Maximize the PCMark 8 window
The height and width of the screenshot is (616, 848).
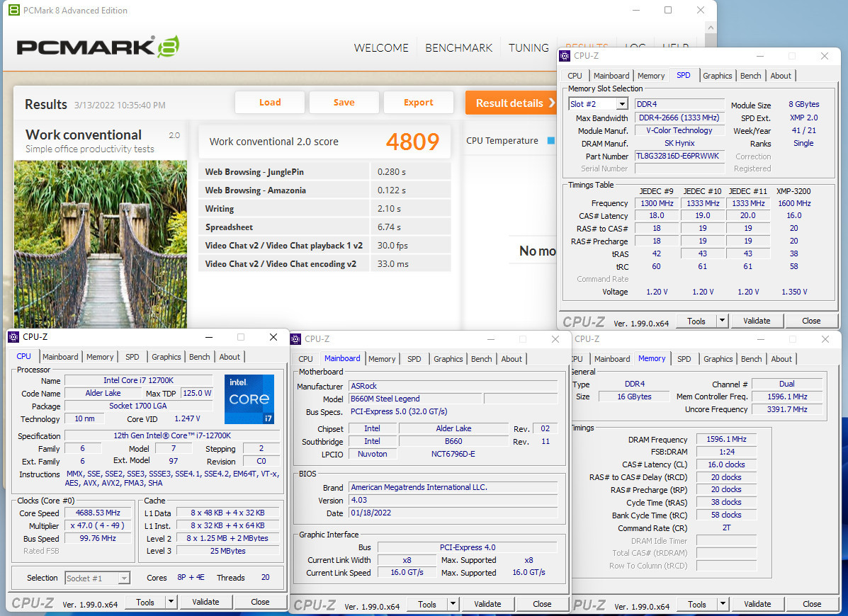tap(668, 10)
